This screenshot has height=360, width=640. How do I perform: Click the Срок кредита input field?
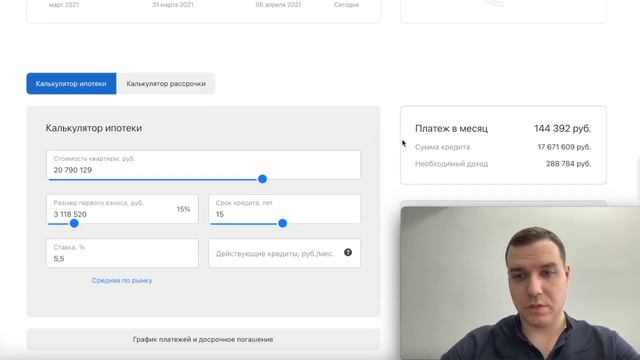[284, 209]
